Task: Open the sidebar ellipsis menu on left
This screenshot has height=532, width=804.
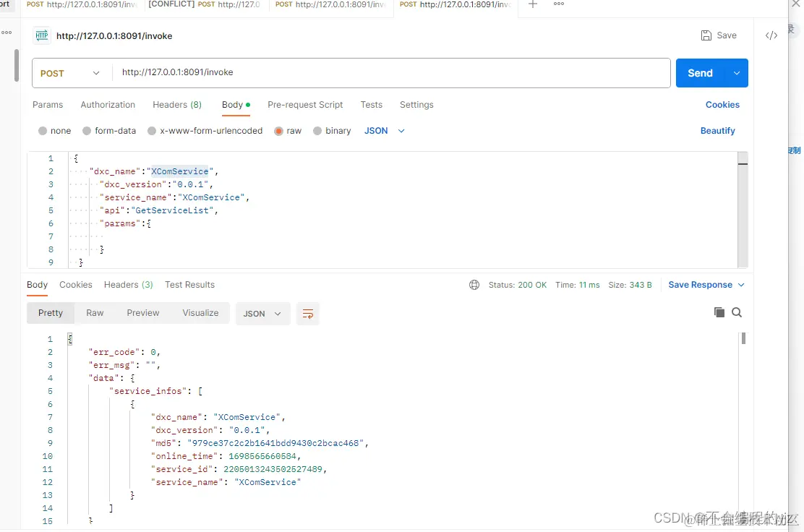Action: [7, 33]
